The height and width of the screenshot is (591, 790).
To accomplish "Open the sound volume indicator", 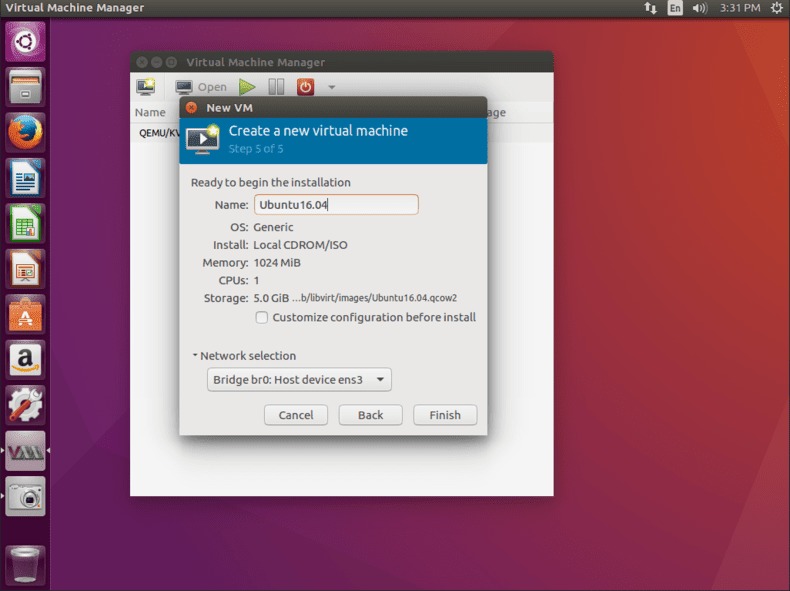I will (700, 8).
